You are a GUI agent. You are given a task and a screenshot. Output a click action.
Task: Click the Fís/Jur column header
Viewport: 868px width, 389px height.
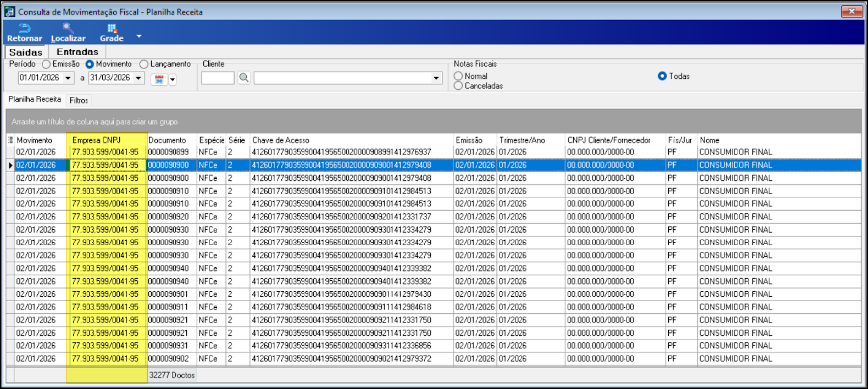pyautogui.click(x=682, y=140)
